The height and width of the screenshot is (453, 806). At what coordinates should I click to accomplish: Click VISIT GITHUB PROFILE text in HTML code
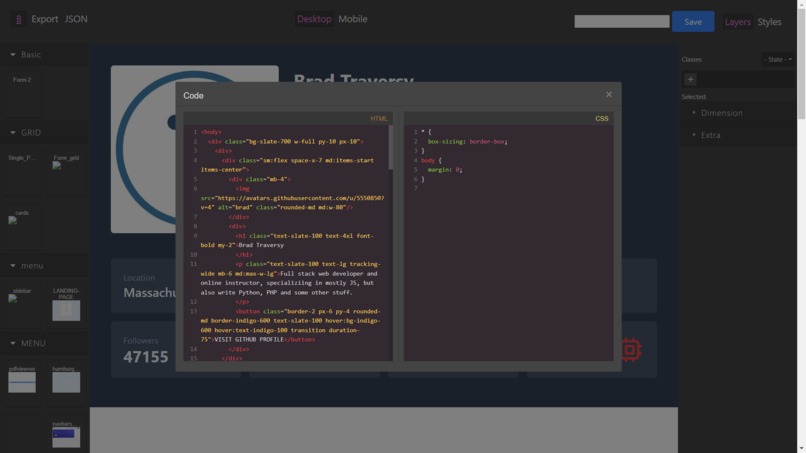(249, 340)
